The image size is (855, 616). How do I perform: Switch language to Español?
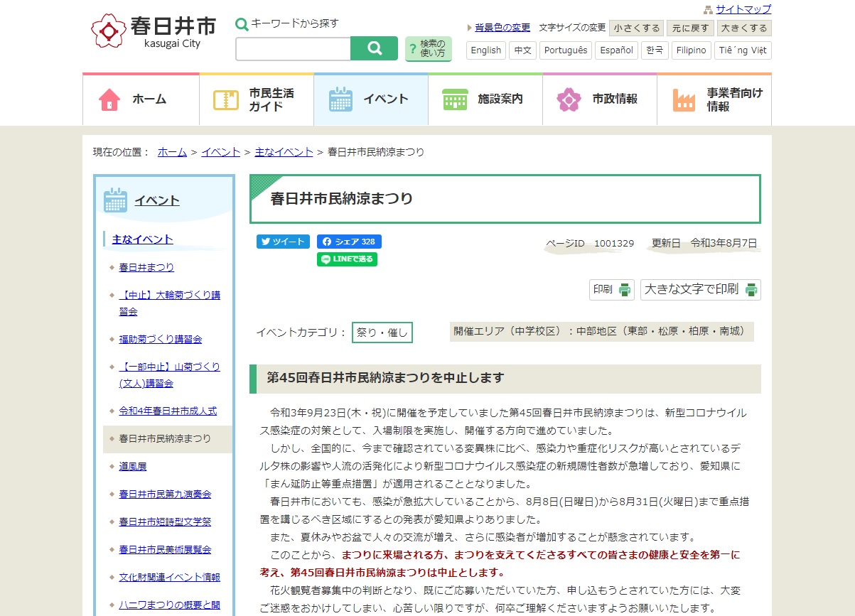[x=616, y=50]
